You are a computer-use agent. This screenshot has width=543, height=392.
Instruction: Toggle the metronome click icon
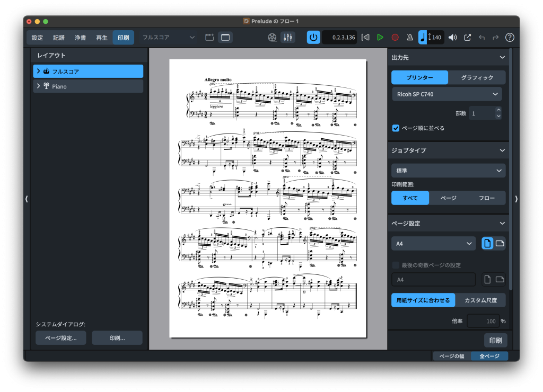410,38
